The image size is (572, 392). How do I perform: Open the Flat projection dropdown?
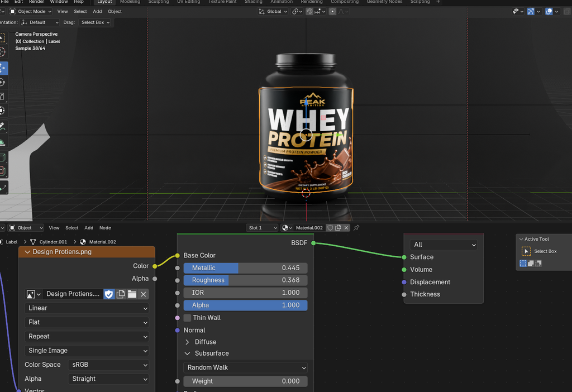point(87,322)
